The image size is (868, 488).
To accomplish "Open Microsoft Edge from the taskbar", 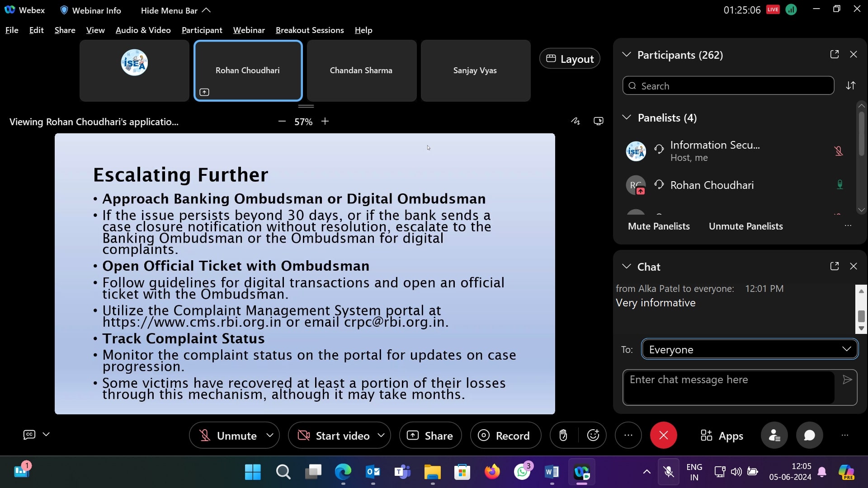I will pos(343,472).
